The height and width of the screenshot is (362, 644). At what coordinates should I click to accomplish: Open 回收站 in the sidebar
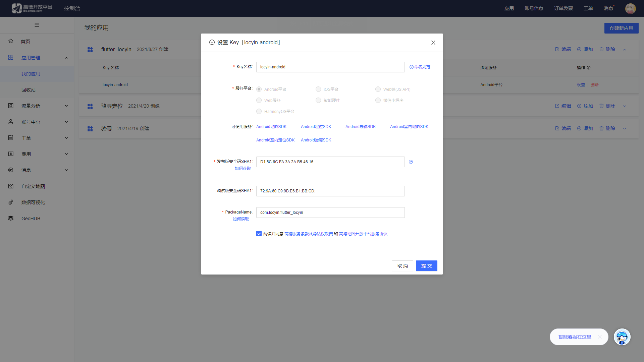pos(29,90)
